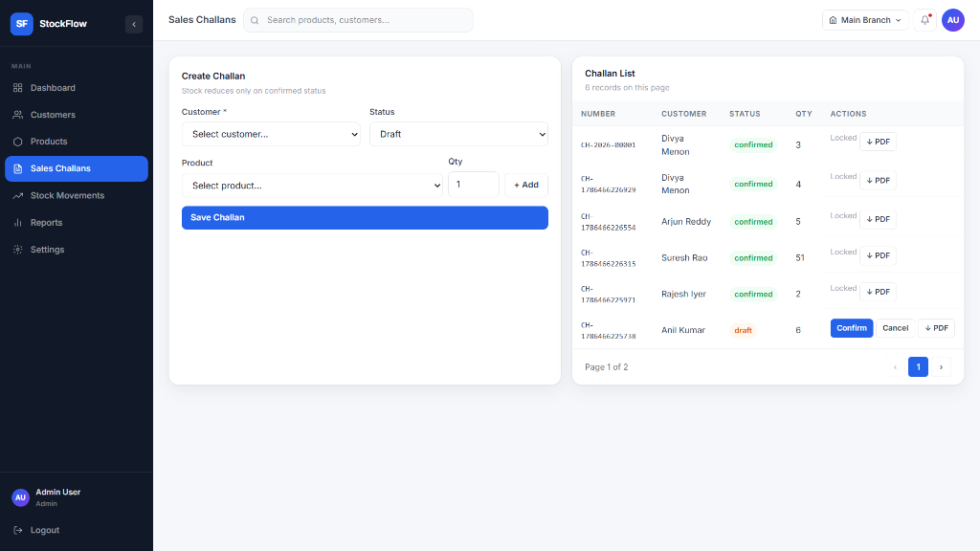Viewport: 980px width, 551px height.
Task: Click the STATUS column header
Action: point(745,114)
